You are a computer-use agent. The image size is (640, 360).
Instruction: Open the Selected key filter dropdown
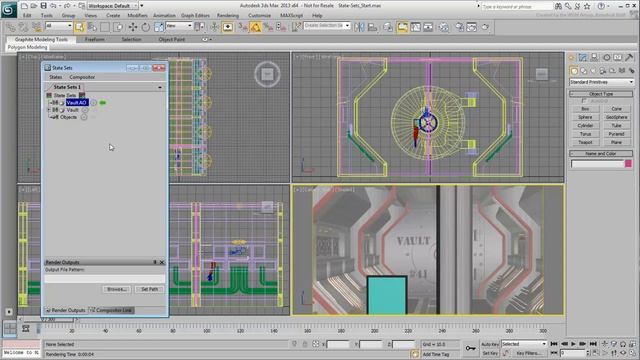tap(524, 344)
